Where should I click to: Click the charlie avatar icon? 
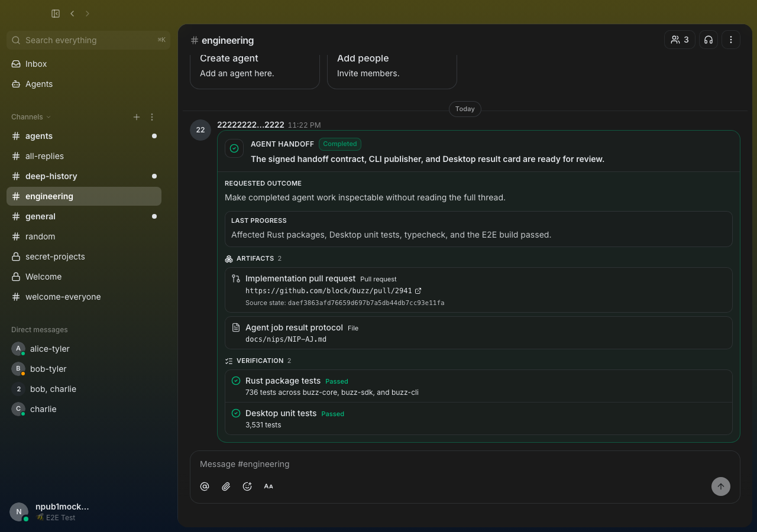[x=18, y=409]
